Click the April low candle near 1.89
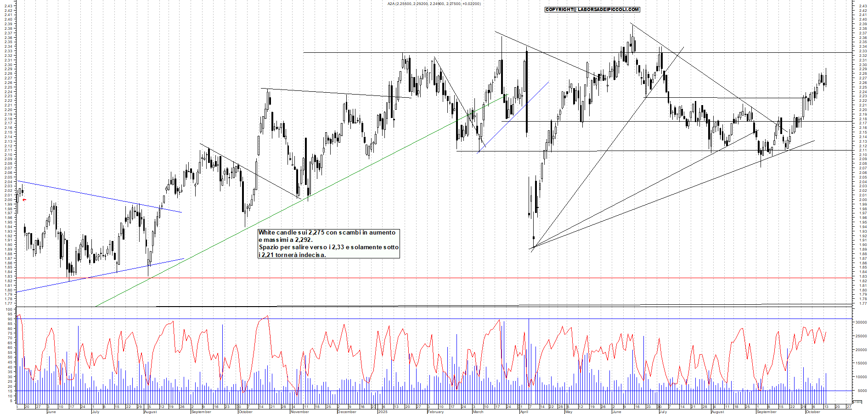The image size is (868, 414). point(533,238)
